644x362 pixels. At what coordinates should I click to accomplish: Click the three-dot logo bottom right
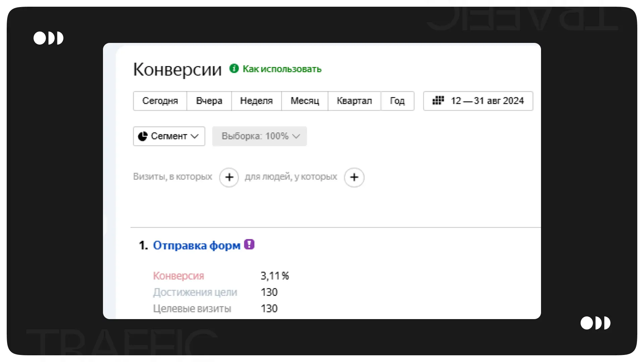595,323
